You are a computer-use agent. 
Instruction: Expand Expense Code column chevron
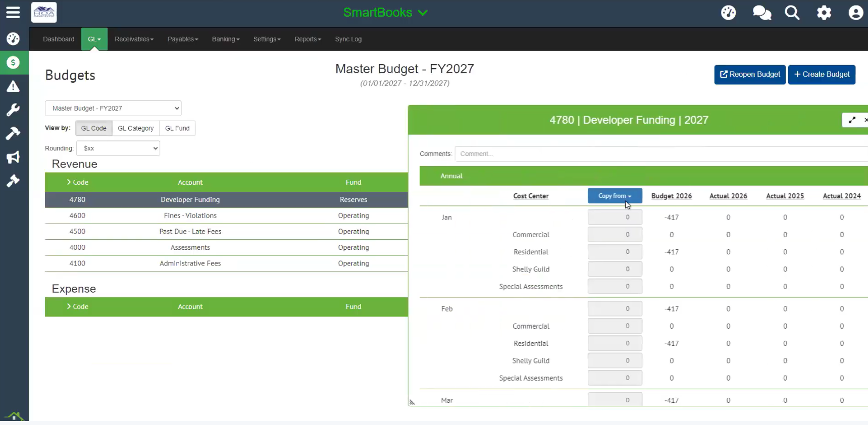[x=69, y=306]
